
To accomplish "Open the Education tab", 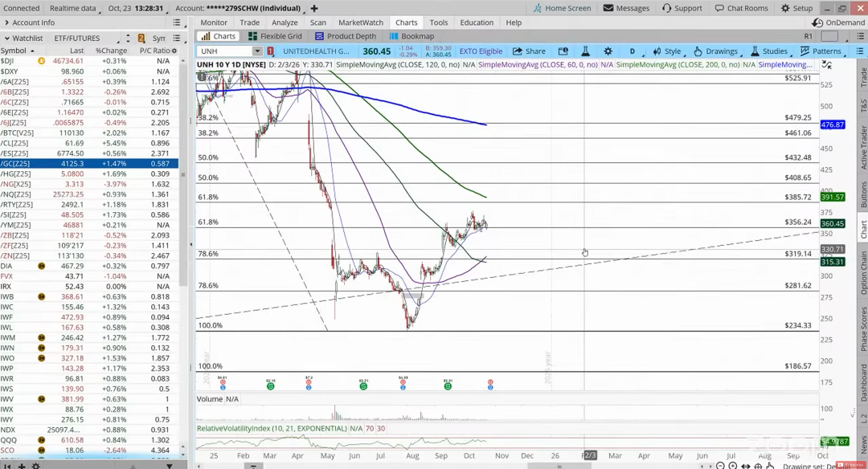I will tap(477, 22).
